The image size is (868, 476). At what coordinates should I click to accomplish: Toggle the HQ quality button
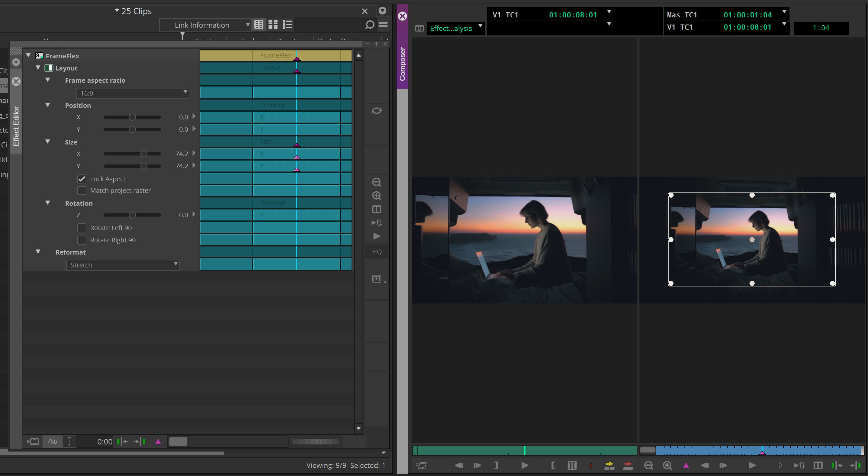[377, 252]
